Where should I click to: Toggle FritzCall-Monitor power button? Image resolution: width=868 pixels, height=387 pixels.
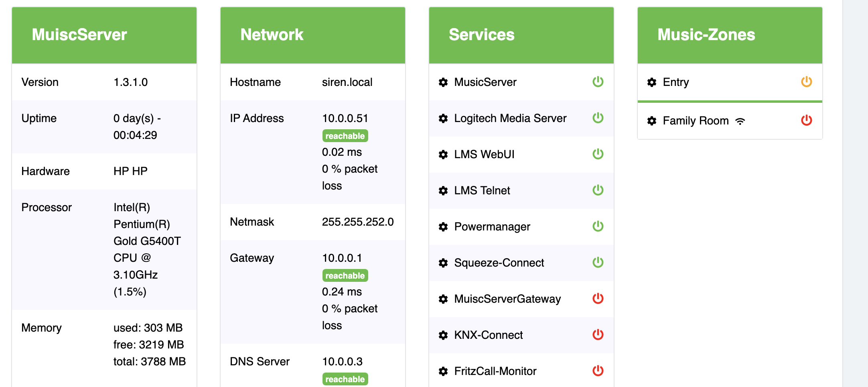598,371
